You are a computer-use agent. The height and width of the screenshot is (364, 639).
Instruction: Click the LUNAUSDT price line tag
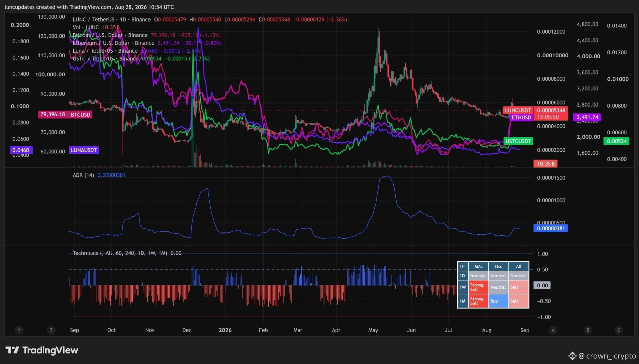(84, 150)
